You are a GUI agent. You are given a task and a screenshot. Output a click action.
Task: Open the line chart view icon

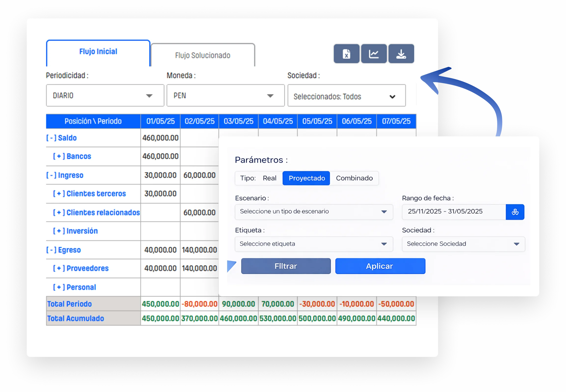coord(374,54)
